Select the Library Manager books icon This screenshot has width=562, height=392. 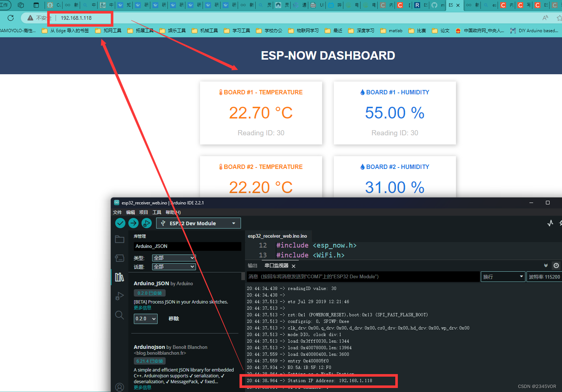(120, 277)
